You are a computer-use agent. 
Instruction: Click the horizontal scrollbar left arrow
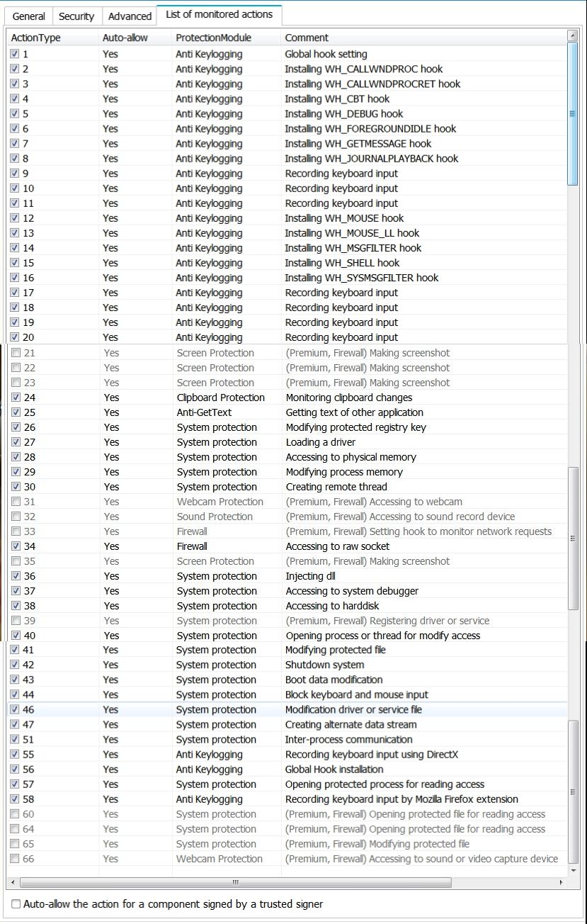click(12, 883)
